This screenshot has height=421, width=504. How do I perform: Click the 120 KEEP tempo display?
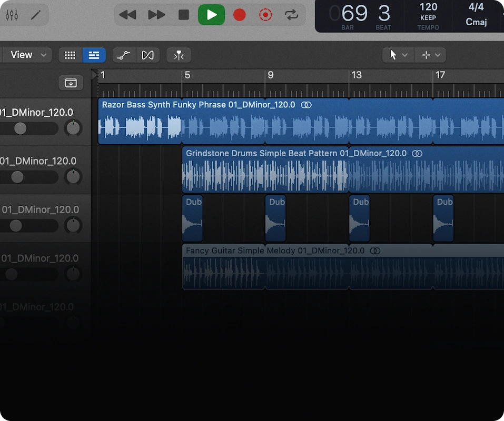pyautogui.click(x=428, y=15)
